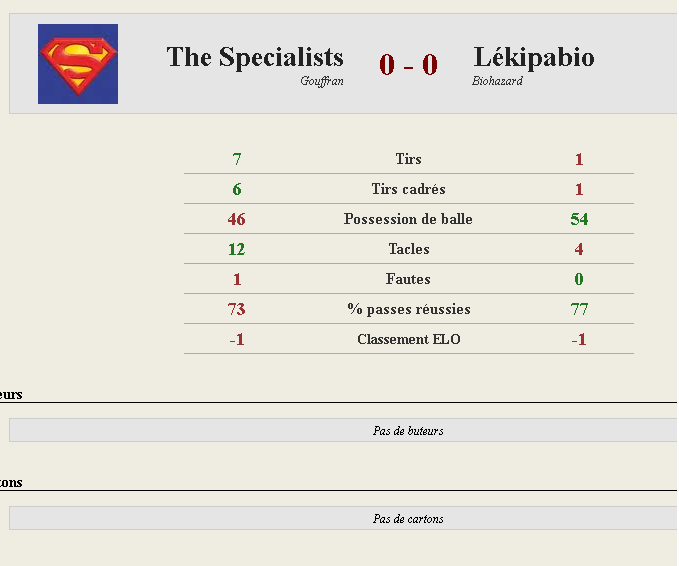The height and width of the screenshot is (566, 679).
Task: Click manager name Biohazard
Action: [x=497, y=81]
